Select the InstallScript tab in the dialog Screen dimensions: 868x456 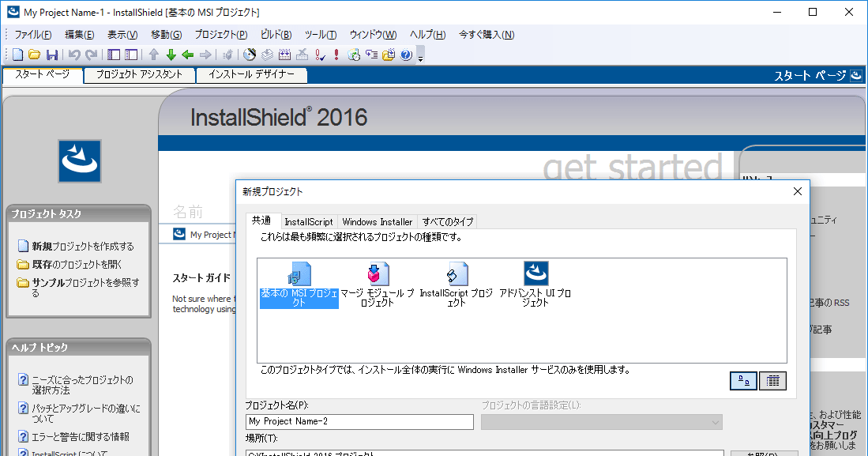(x=308, y=221)
